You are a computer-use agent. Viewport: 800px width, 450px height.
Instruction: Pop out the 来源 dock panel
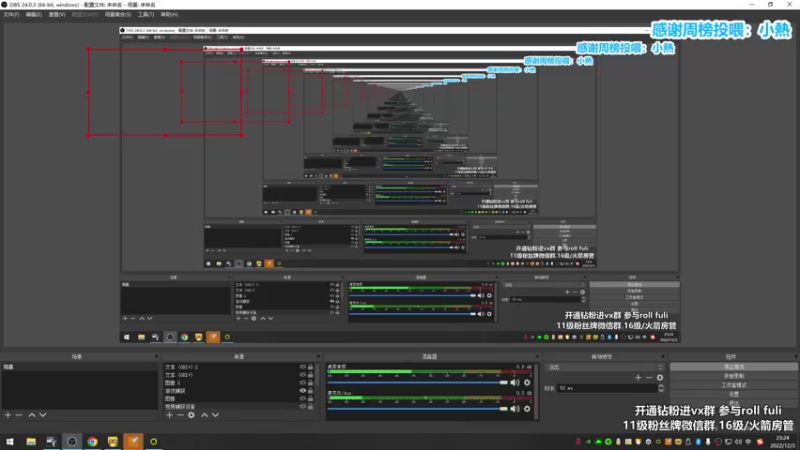(318, 357)
